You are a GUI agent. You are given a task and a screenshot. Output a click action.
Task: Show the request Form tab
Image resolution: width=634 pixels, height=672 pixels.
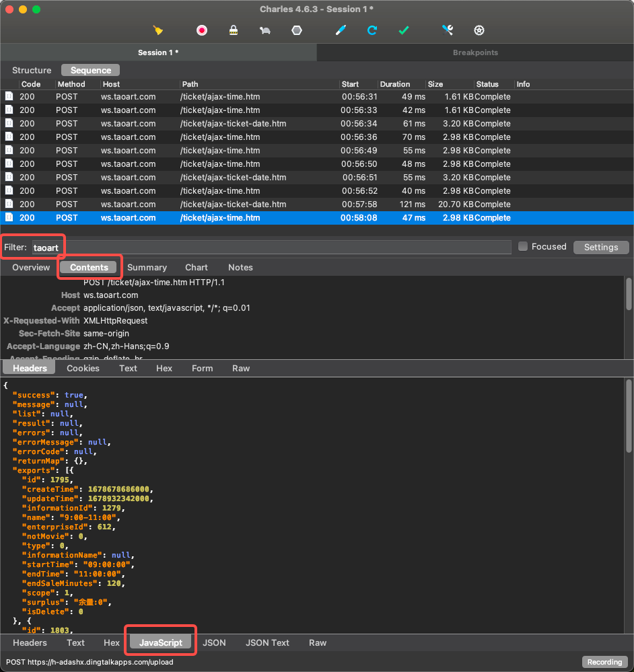point(203,368)
